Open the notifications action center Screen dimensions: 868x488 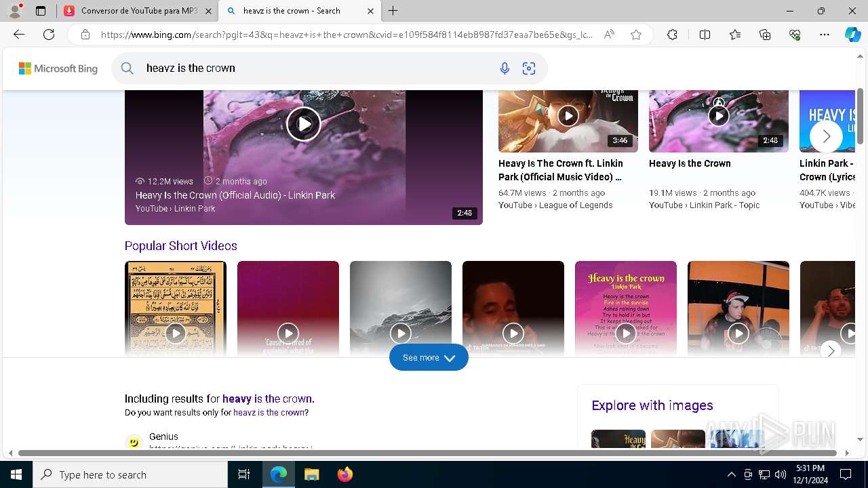pyautogui.click(x=846, y=474)
